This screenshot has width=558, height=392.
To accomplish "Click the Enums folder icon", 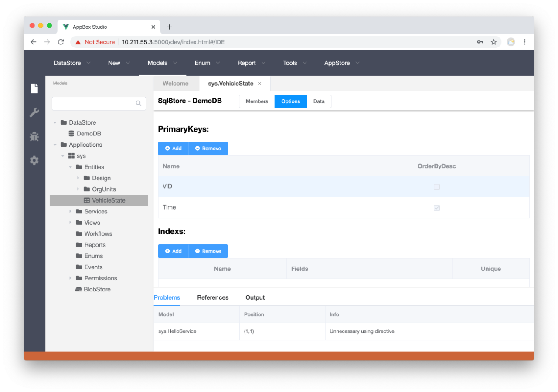I will (x=79, y=256).
